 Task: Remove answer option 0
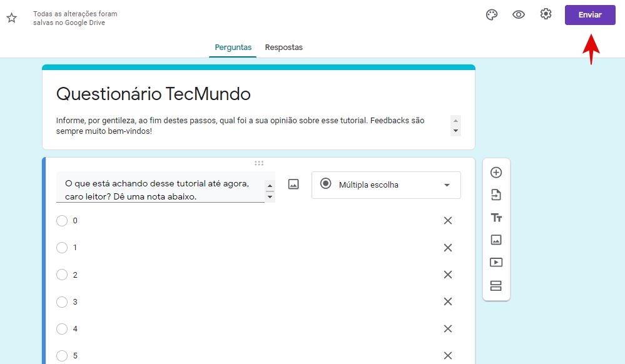click(447, 221)
